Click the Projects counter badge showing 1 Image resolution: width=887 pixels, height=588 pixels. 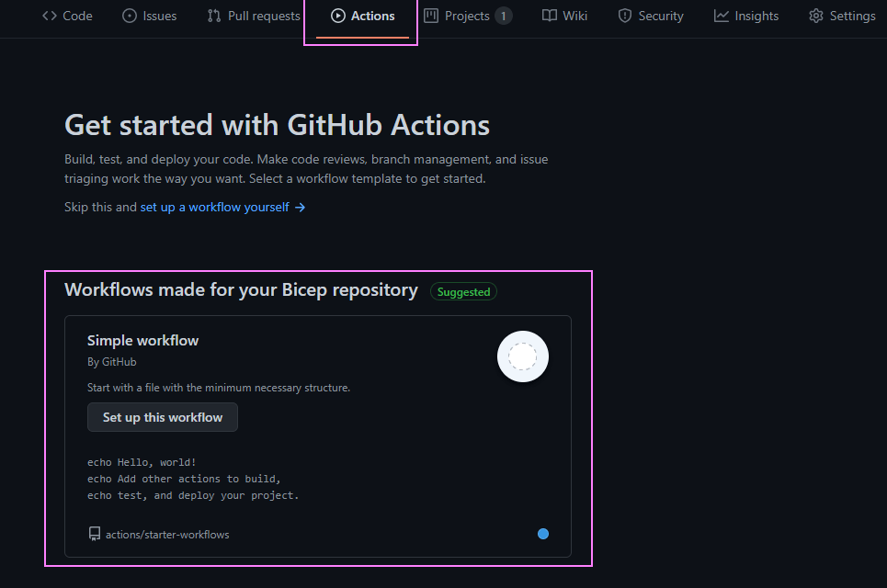click(503, 16)
